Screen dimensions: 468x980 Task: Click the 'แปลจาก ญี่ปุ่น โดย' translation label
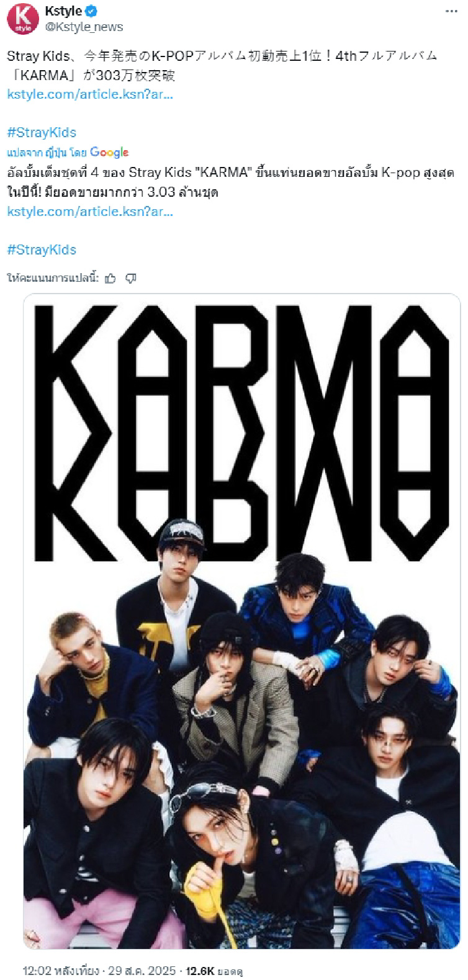47,153
